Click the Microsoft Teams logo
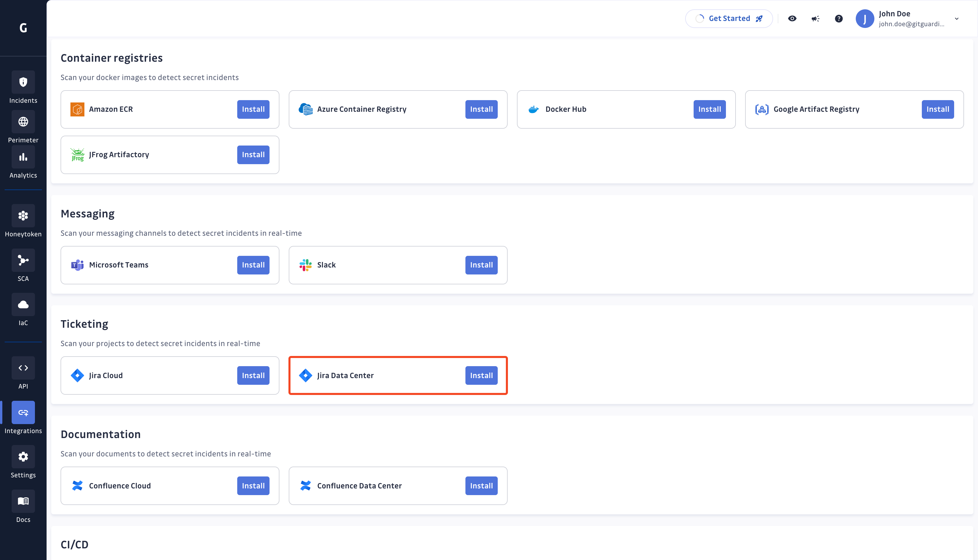978x560 pixels. pyautogui.click(x=77, y=265)
